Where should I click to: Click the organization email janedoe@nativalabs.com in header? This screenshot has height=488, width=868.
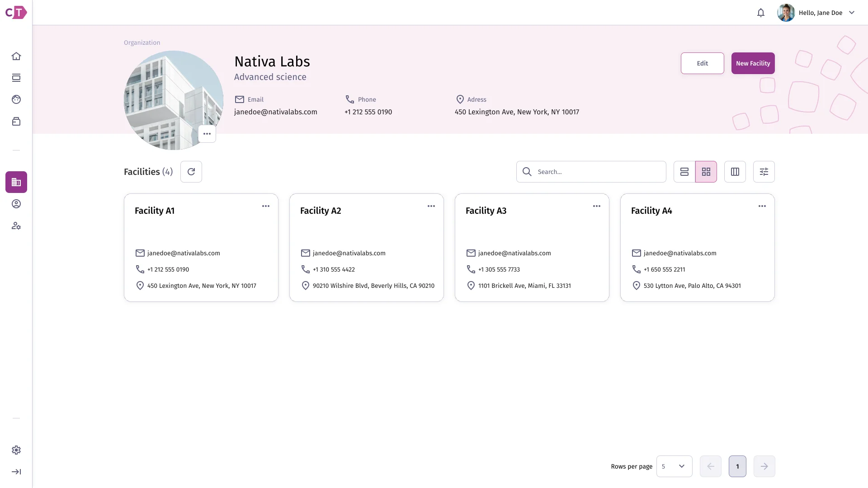(276, 112)
